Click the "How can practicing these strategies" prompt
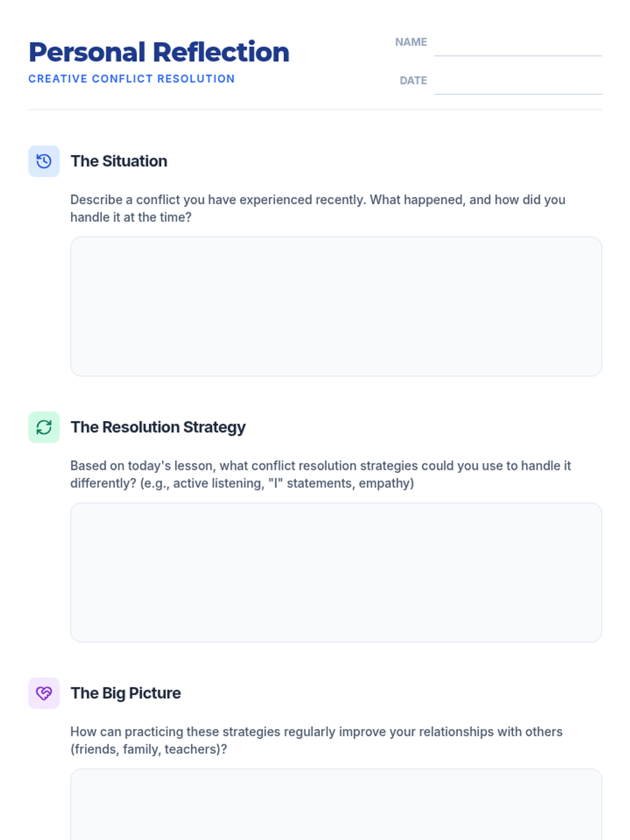The image size is (630, 840). 316,732
